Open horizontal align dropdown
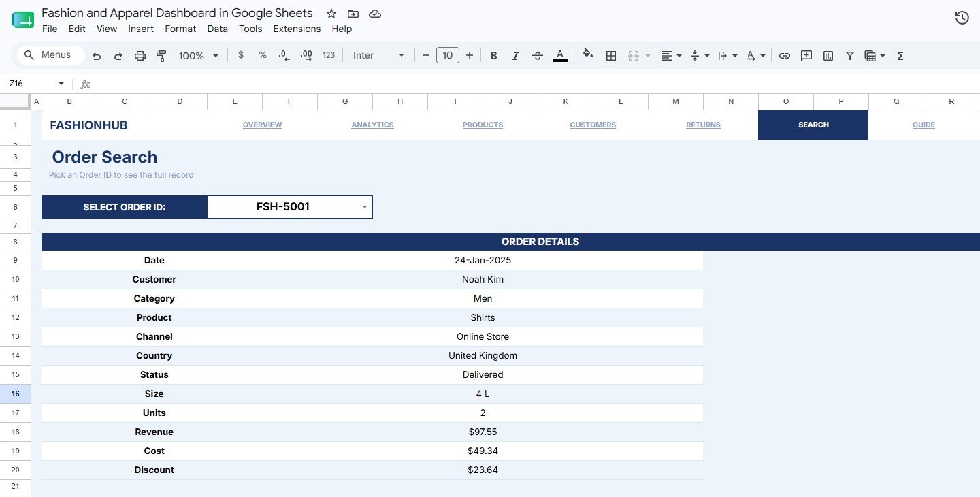This screenshot has width=980, height=497. point(672,56)
